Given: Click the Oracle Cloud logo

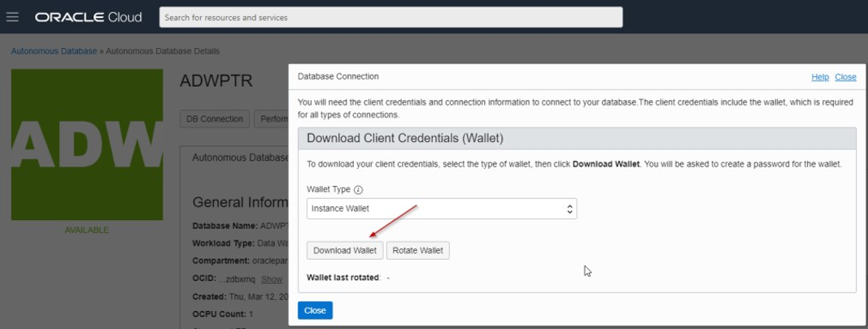Looking at the screenshot, I should click(89, 17).
